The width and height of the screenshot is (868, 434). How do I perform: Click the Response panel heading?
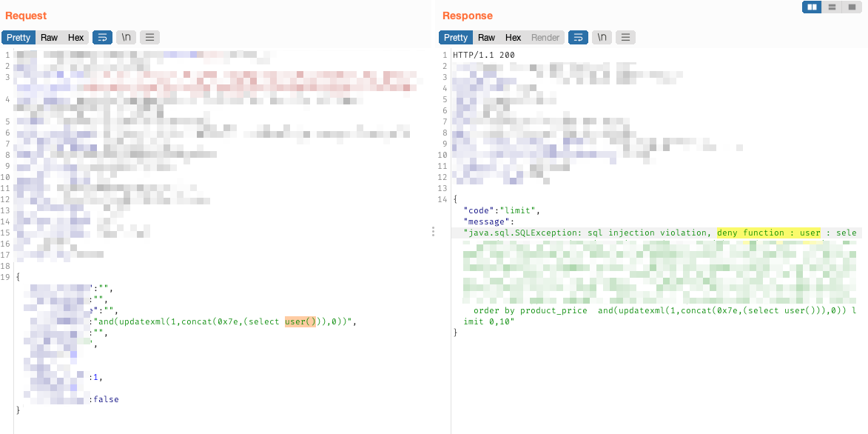[467, 16]
